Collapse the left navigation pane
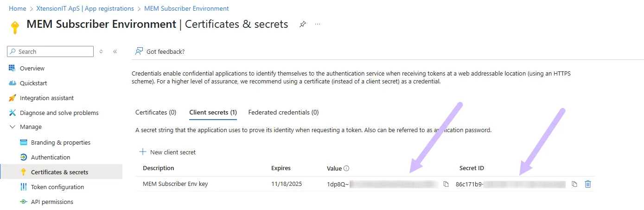644x210 pixels. pos(115,51)
